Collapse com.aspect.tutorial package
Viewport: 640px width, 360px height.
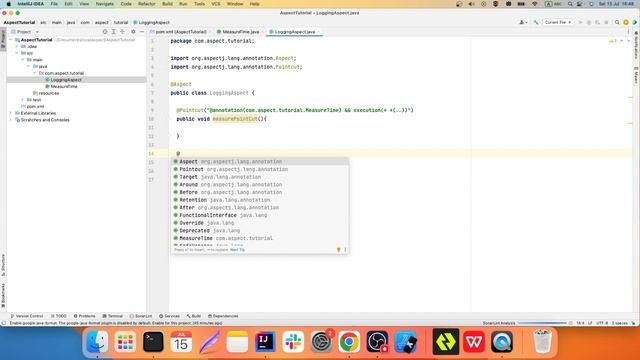35,73
